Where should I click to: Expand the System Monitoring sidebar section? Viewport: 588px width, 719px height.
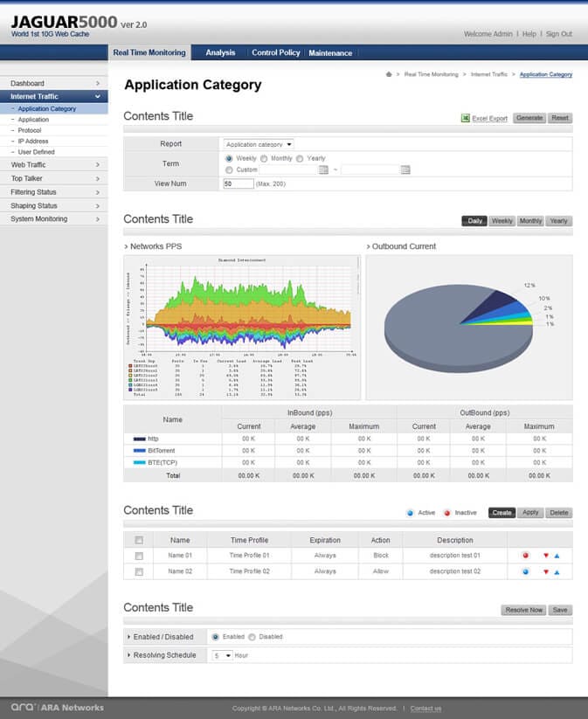pyautogui.click(x=54, y=219)
